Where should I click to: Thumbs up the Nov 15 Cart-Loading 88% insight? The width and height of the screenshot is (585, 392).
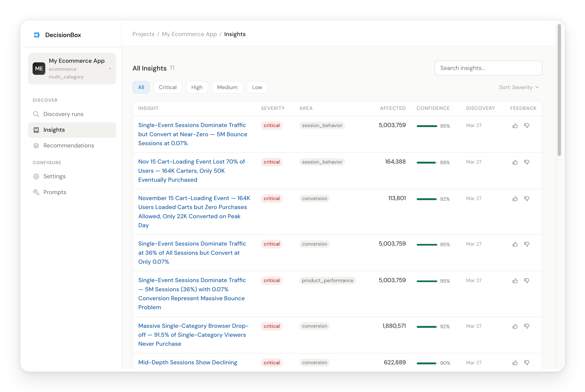[515, 162]
